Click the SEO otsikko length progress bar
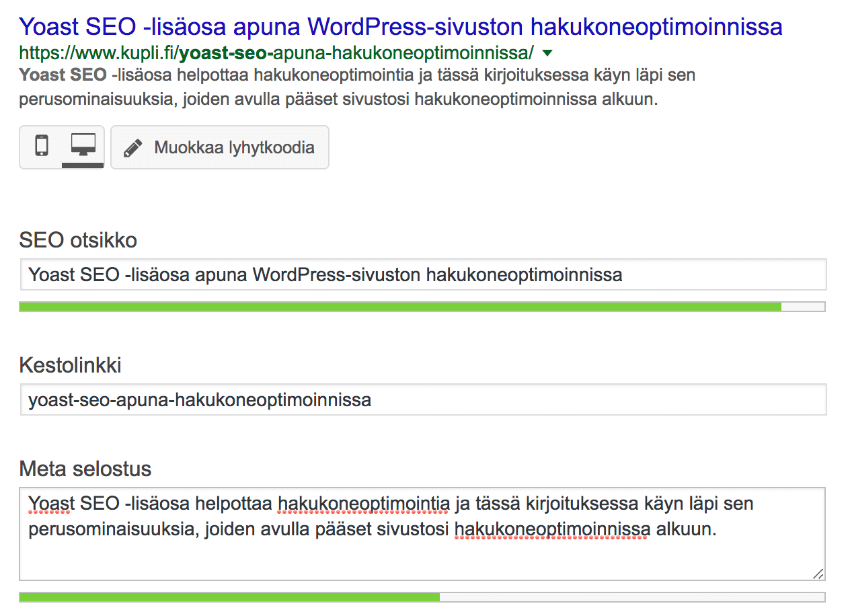This screenshot has height=616, width=850. click(422, 307)
